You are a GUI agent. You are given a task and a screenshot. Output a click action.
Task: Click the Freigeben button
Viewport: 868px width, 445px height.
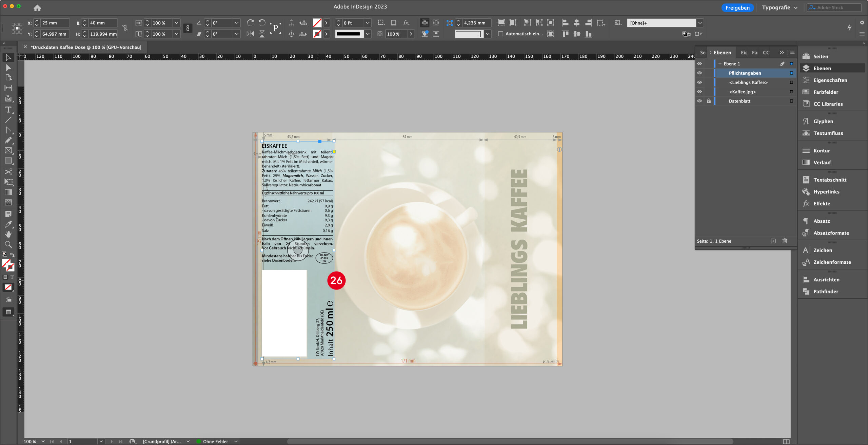(738, 7)
